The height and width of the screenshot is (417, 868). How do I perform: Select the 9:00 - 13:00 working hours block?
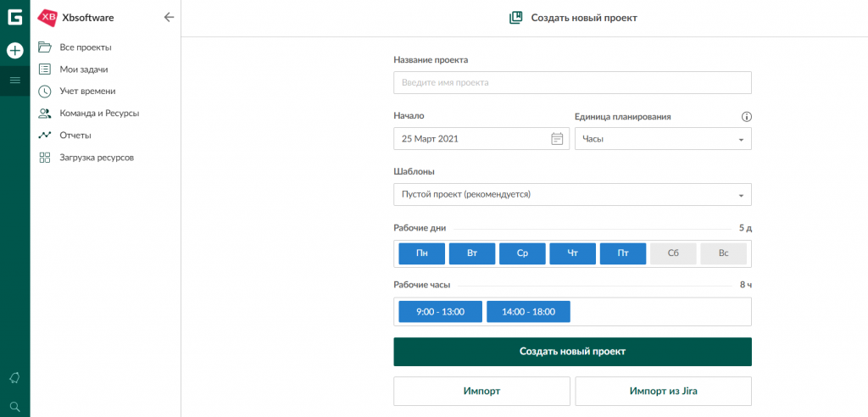pos(441,312)
